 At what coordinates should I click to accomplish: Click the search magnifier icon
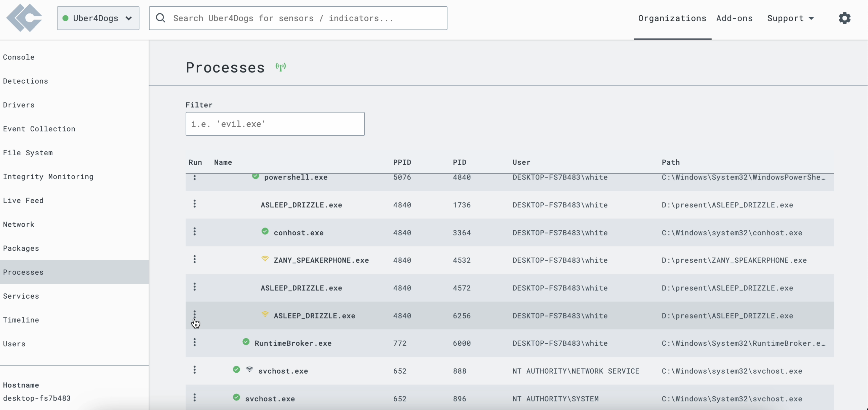click(161, 18)
